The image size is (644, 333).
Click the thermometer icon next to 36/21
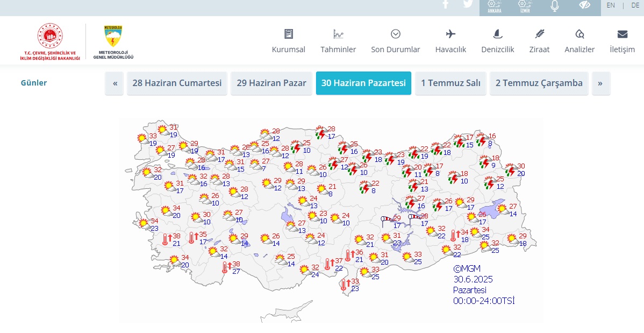point(350,256)
